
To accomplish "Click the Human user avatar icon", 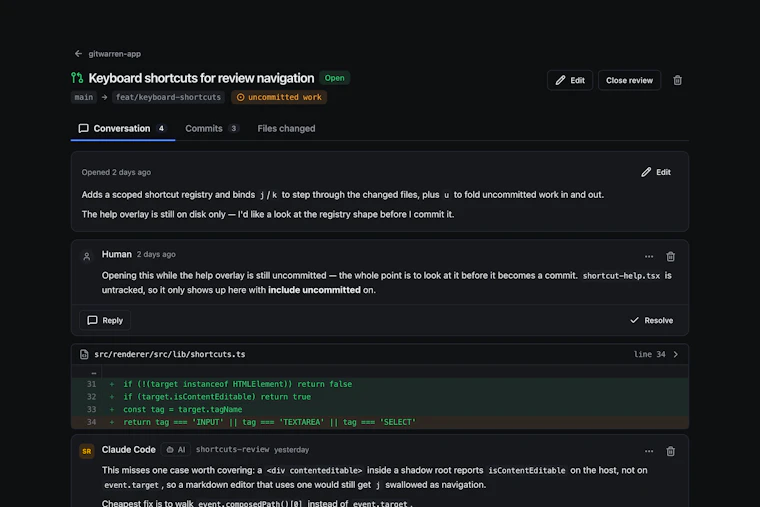I will coord(87,256).
